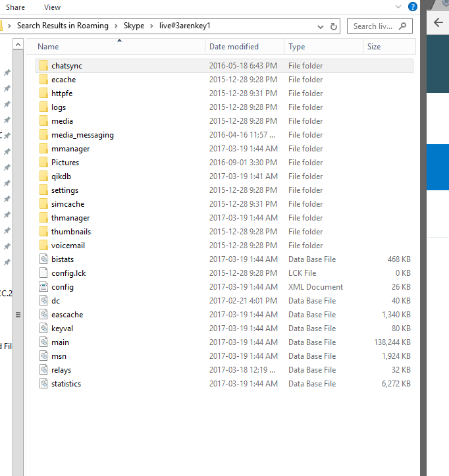Refresh the folder view
Viewport: 449px width, 476px height.
coord(334,27)
